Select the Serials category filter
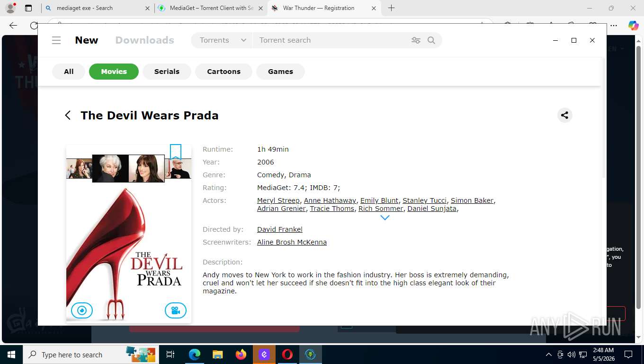The width and height of the screenshot is (644, 364). pyautogui.click(x=167, y=72)
